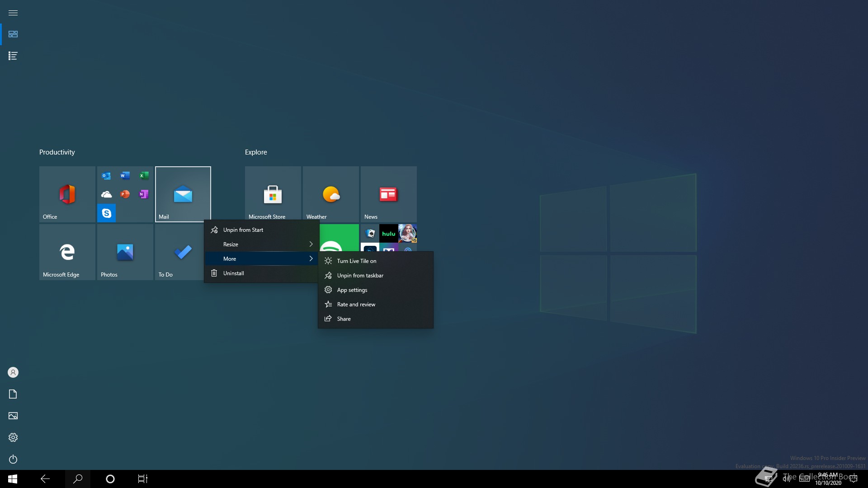
Task: Open the game tile with woman's portrait
Action: click(x=407, y=234)
